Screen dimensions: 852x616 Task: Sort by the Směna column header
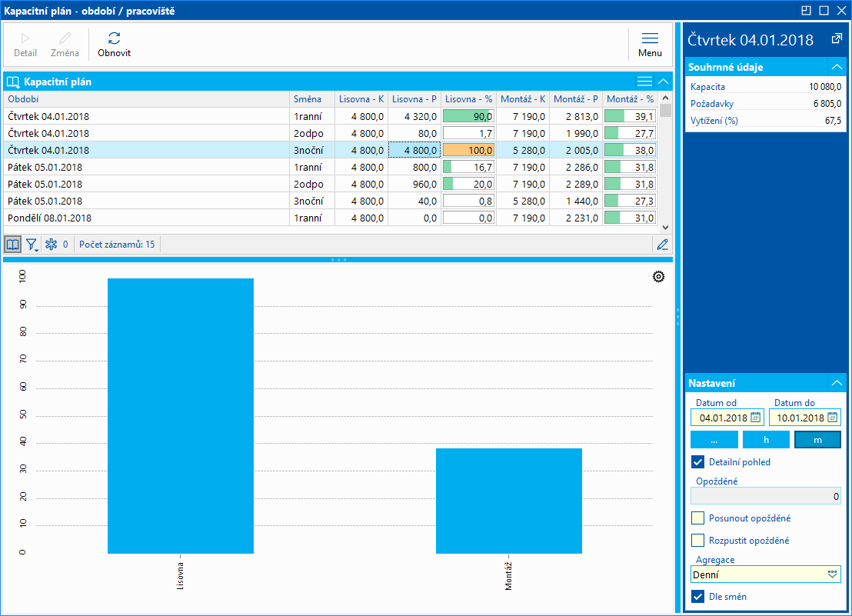click(x=308, y=99)
